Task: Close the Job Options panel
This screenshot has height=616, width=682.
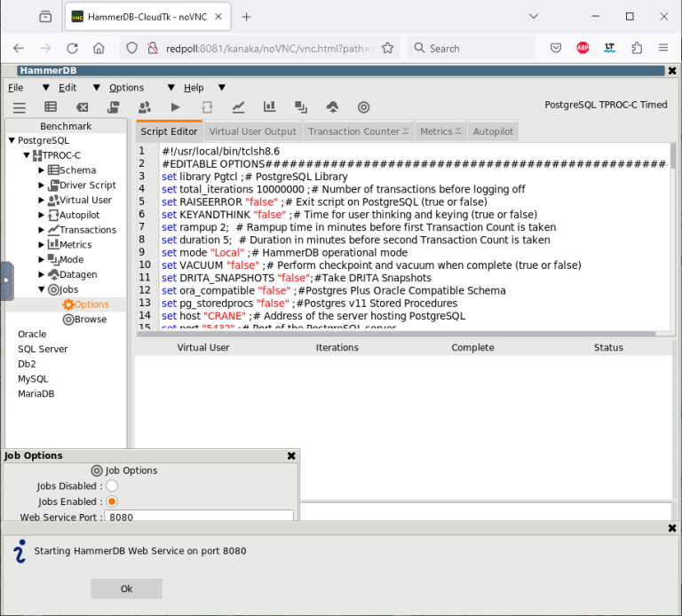Action: (291, 455)
